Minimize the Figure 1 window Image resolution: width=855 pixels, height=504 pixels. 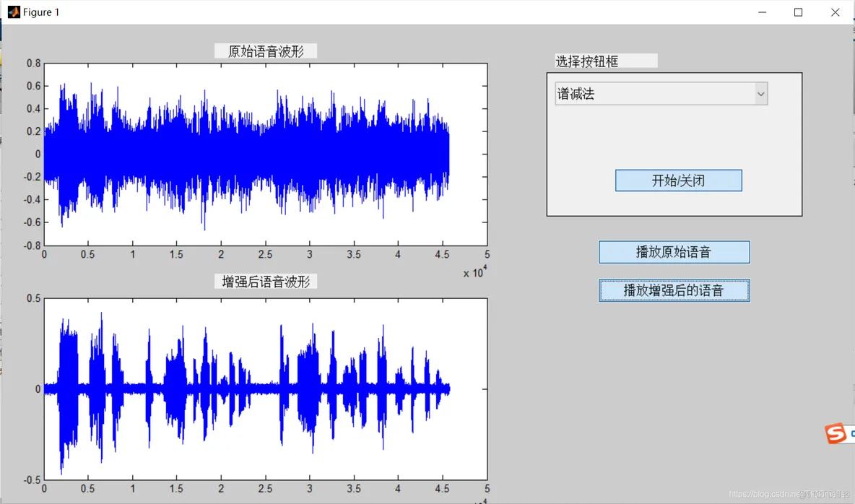click(x=762, y=12)
